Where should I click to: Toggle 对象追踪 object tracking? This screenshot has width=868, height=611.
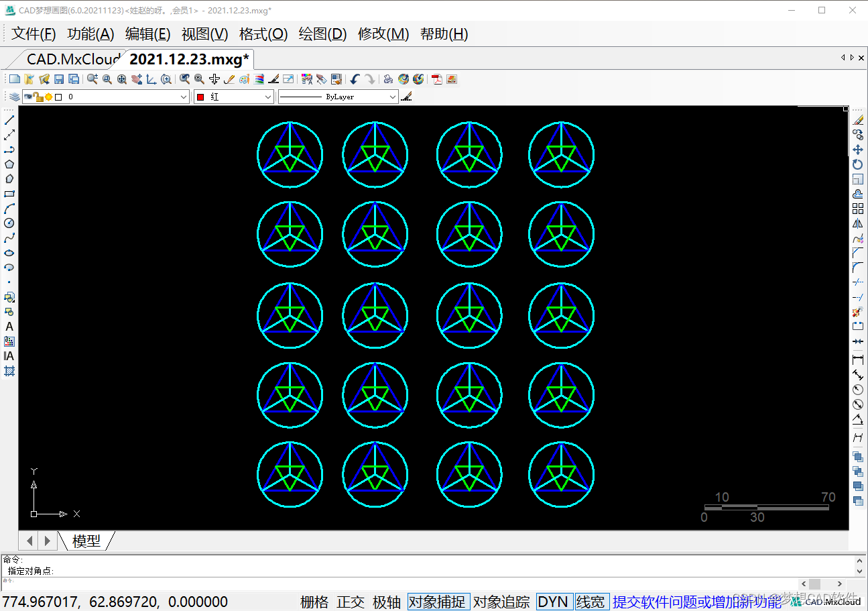(501, 602)
